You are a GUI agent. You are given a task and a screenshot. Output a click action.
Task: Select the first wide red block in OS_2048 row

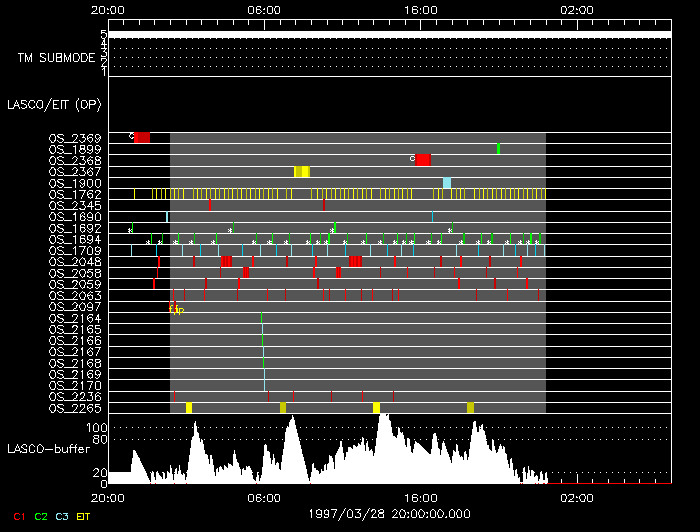pos(226,262)
